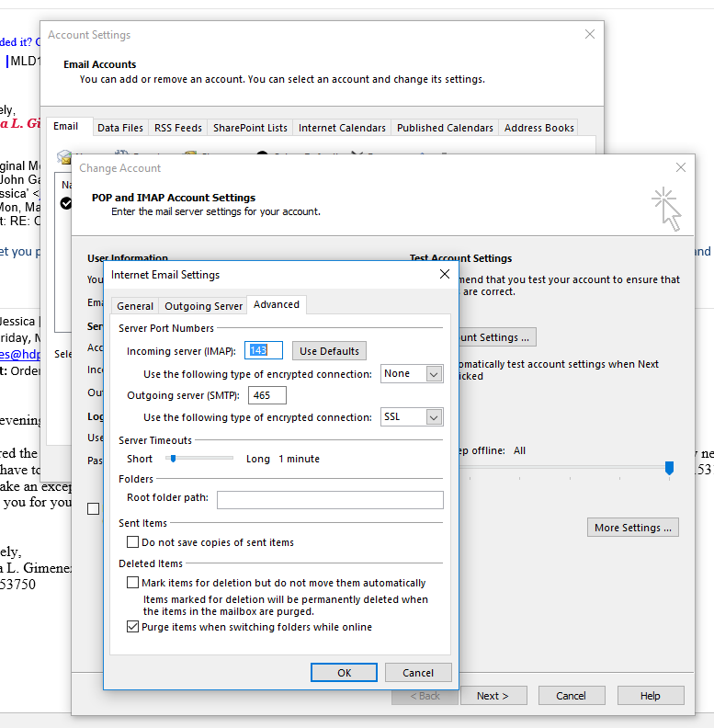Screen dimensions: 714x728
Task: Click Use Defaults button
Action: (329, 351)
